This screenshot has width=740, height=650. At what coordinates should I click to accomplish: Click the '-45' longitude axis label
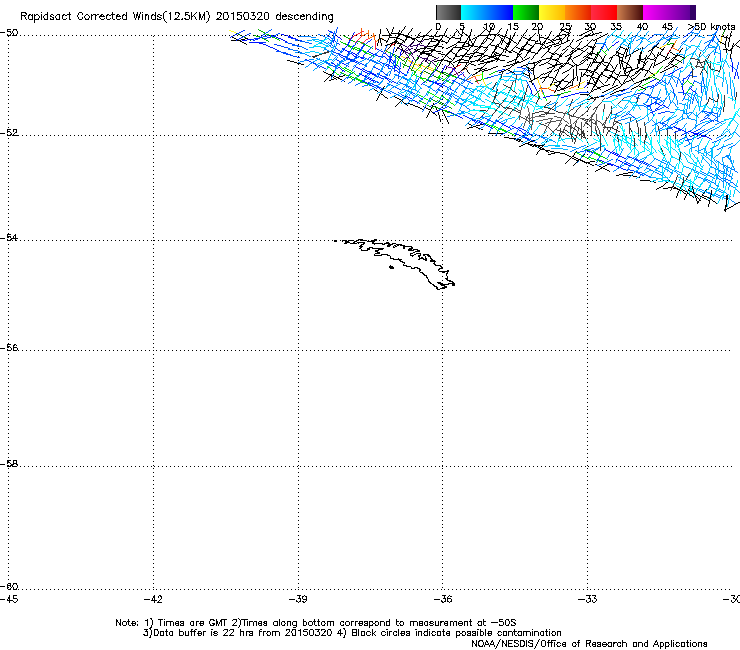[x=9, y=599]
